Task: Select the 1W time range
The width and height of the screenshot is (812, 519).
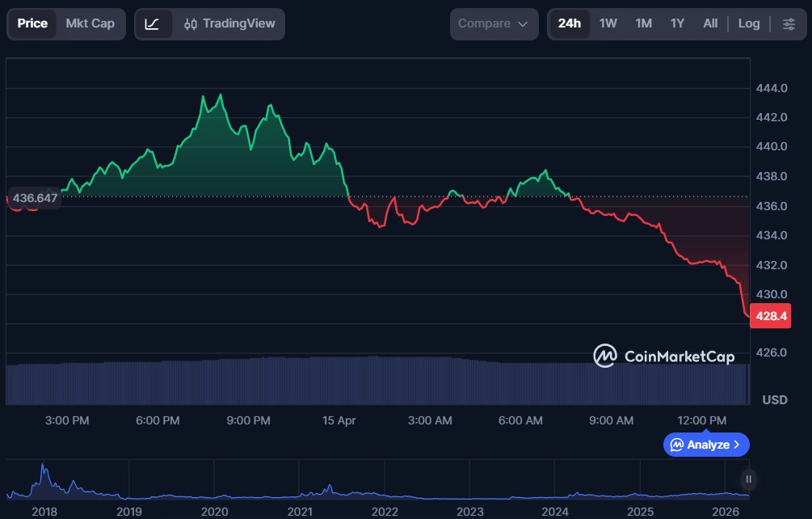Action: point(608,23)
